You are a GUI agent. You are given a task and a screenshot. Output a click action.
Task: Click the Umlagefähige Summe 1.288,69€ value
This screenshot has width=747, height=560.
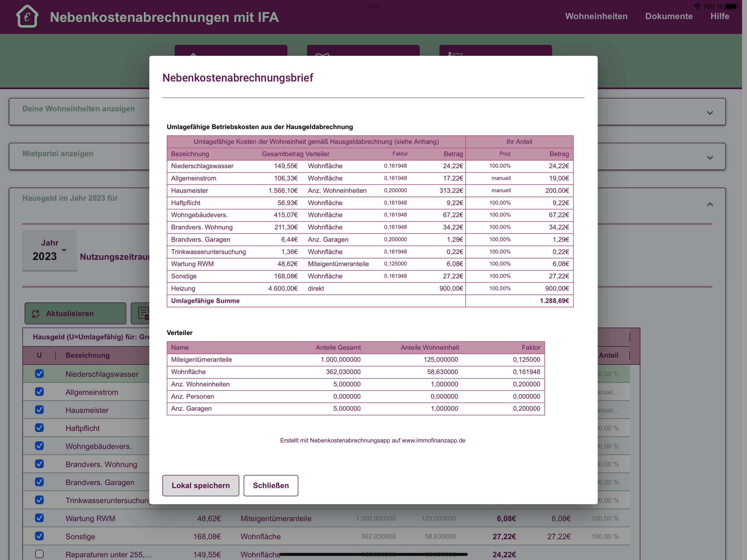[x=554, y=301]
